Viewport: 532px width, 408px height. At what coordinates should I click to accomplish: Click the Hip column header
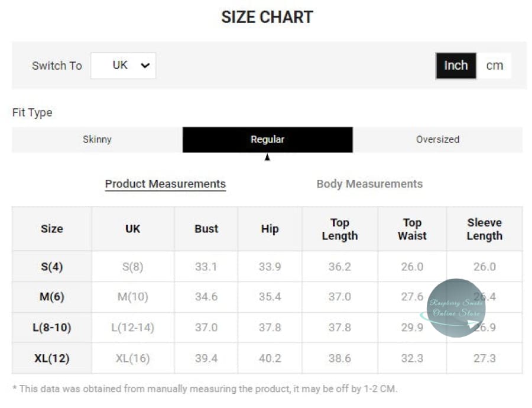click(270, 229)
